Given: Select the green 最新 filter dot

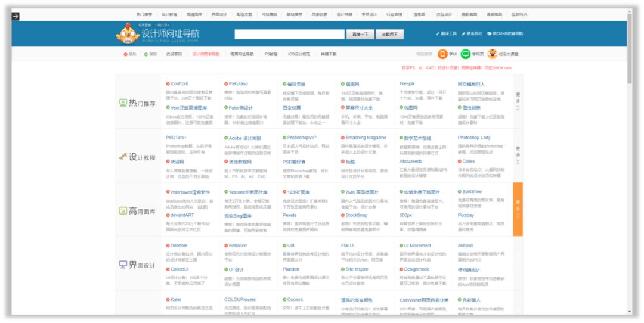Looking at the screenshot, I should [x=146, y=54].
